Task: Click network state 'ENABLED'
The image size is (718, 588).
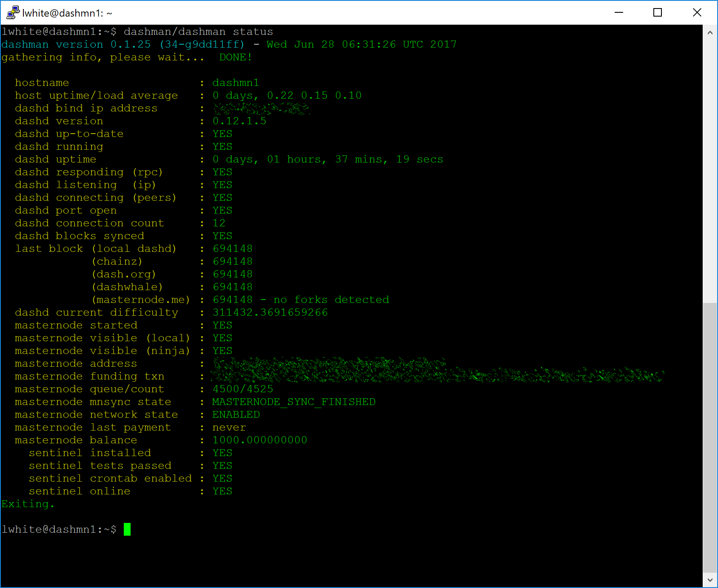Action: click(x=236, y=415)
